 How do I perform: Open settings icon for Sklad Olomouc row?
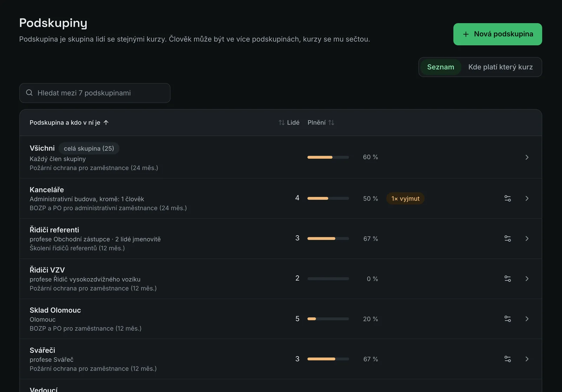tap(508, 319)
